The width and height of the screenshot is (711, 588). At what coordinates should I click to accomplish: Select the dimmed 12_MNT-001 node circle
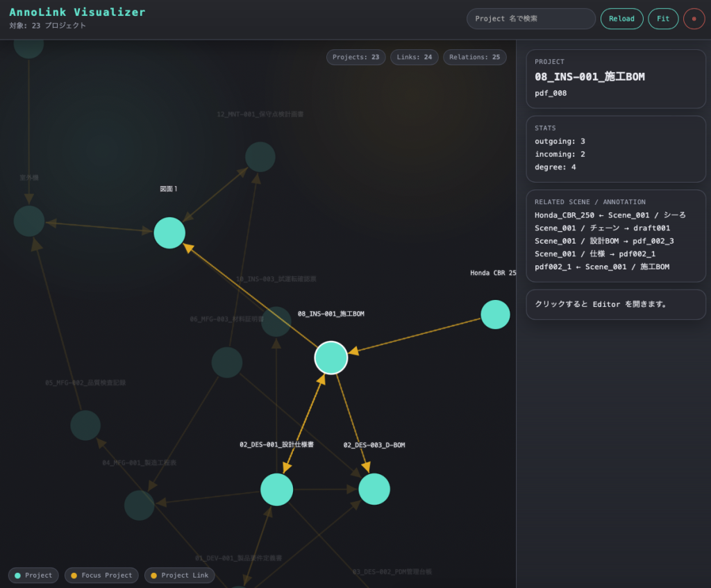coord(260,157)
